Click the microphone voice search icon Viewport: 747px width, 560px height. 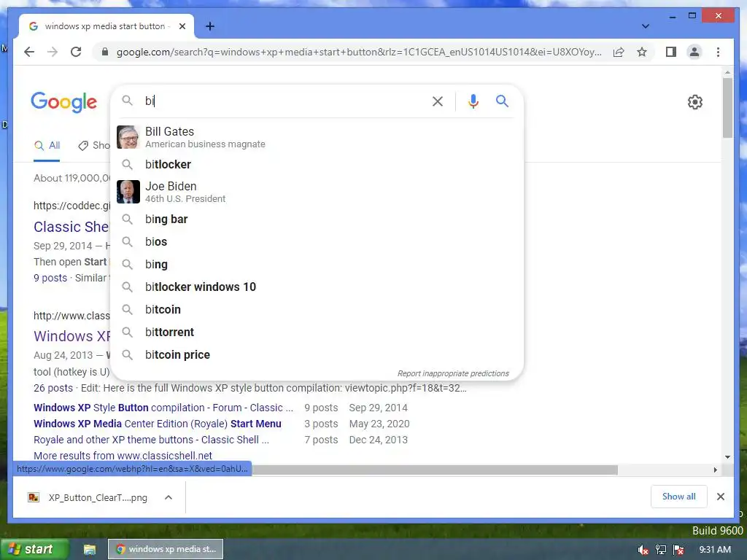coord(473,101)
